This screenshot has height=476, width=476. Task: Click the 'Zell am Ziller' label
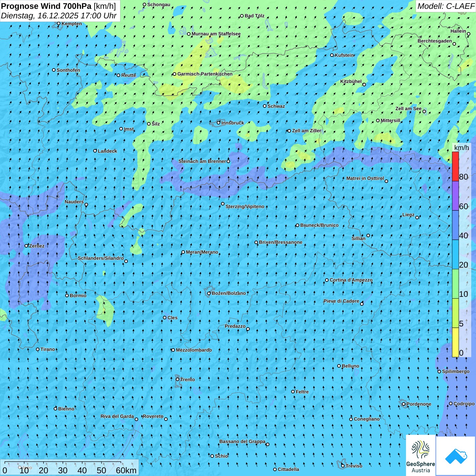[306, 131]
